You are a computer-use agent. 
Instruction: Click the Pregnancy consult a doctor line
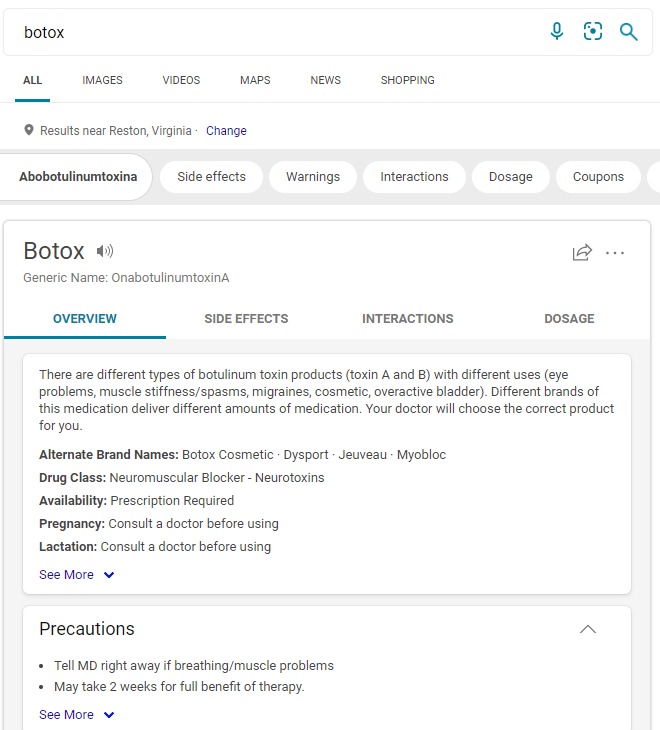pyautogui.click(x=159, y=524)
